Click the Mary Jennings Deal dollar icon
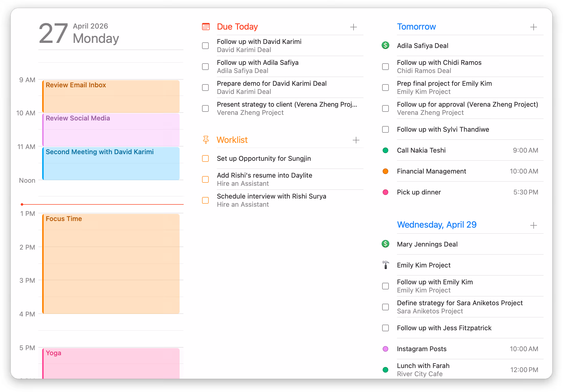 pos(385,244)
